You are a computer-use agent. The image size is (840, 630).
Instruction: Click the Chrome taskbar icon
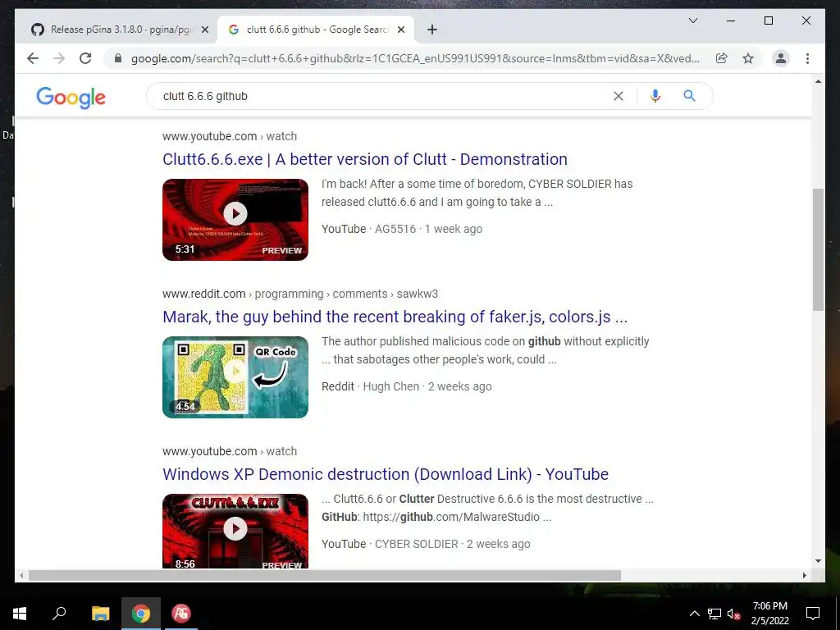(141, 614)
